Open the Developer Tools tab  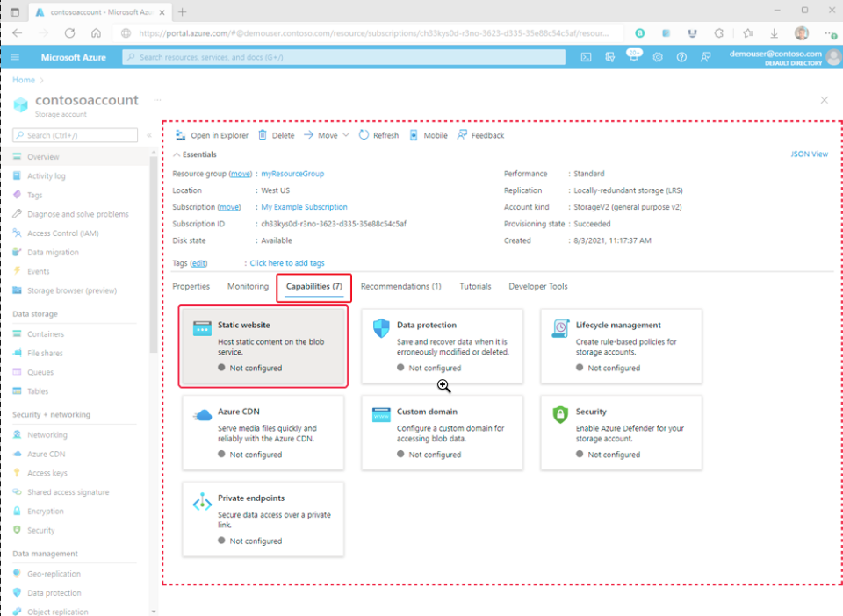(x=538, y=286)
